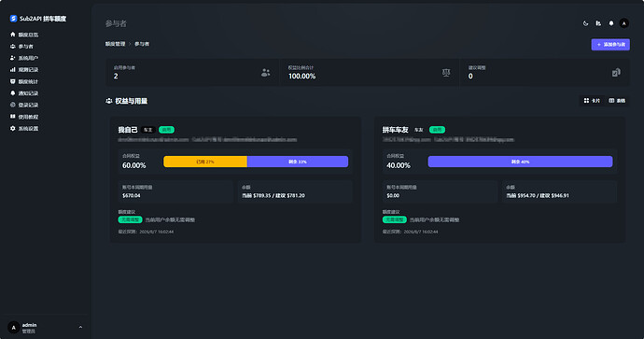Click the orange used-quota progress segment

click(x=205, y=162)
